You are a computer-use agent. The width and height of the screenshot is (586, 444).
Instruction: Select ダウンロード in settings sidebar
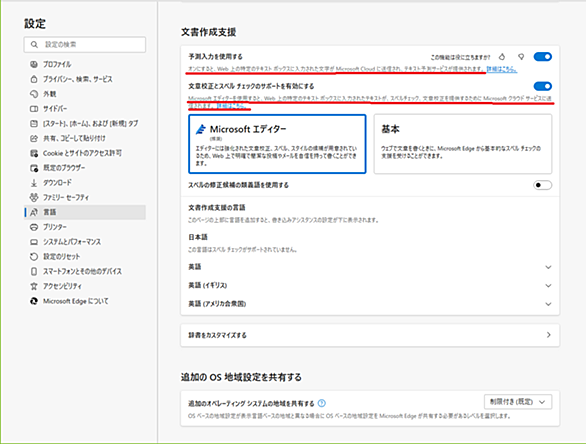point(85,183)
